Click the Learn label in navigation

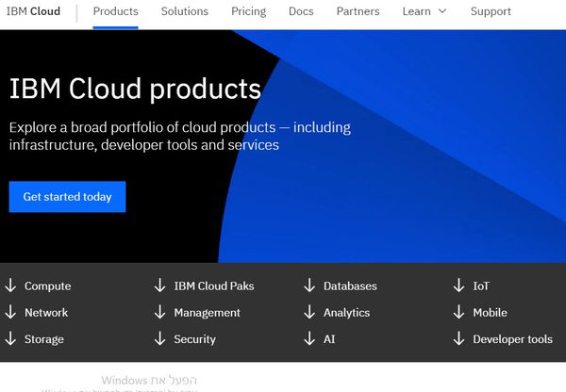point(417,11)
